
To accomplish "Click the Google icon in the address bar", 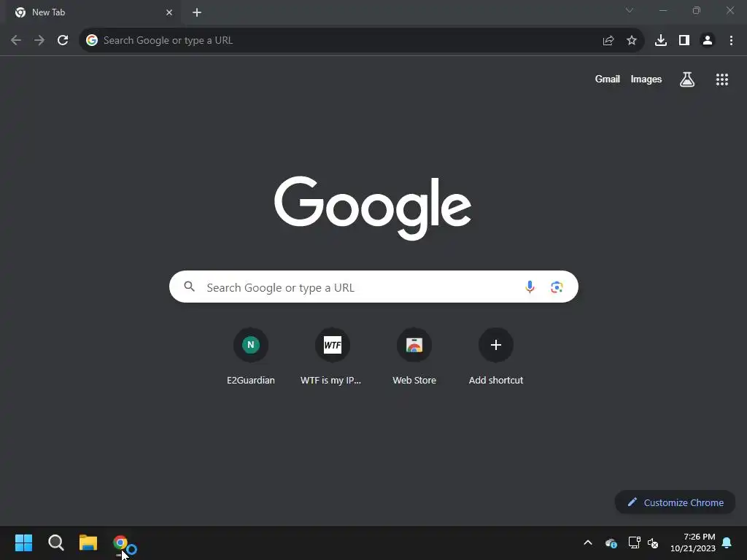I will pos(92,41).
